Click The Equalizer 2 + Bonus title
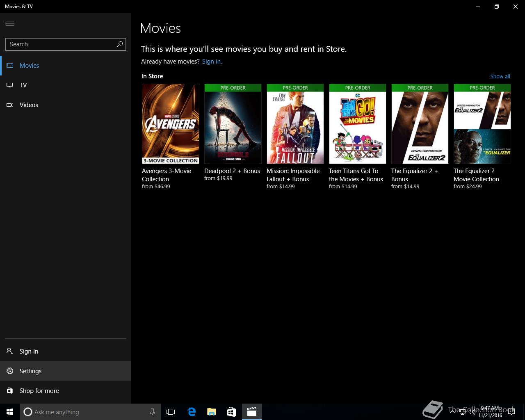 [415, 175]
